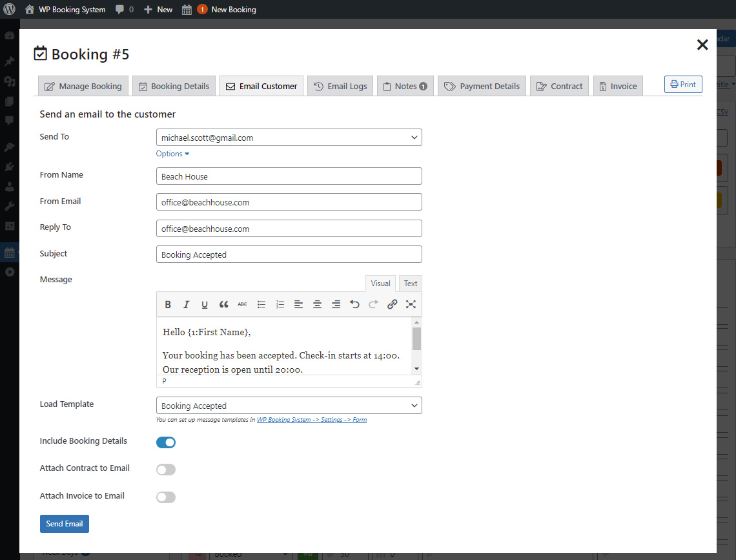Image resolution: width=736 pixels, height=560 pixels.
Task: Open the Send To email dropdown
Action: (x=289, y=137)
